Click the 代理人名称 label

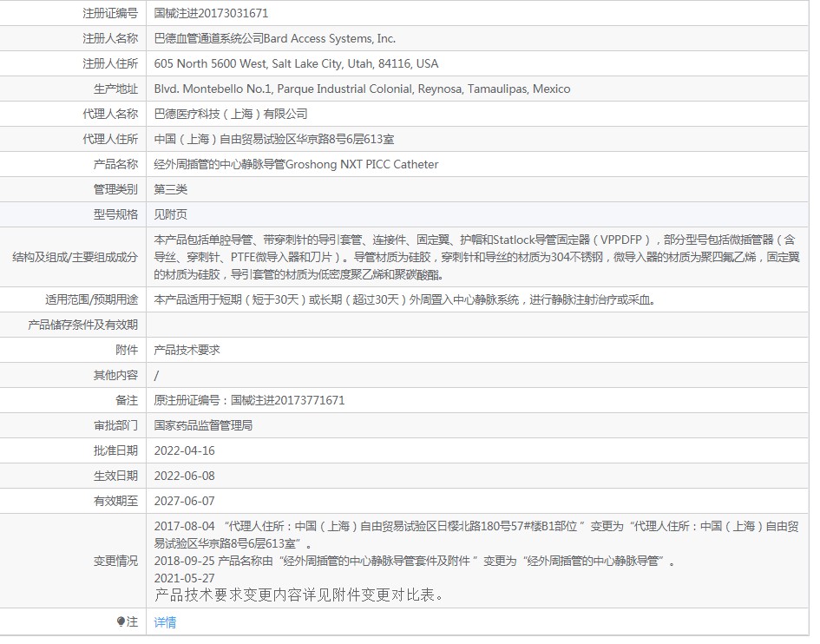tap(110, 114)
